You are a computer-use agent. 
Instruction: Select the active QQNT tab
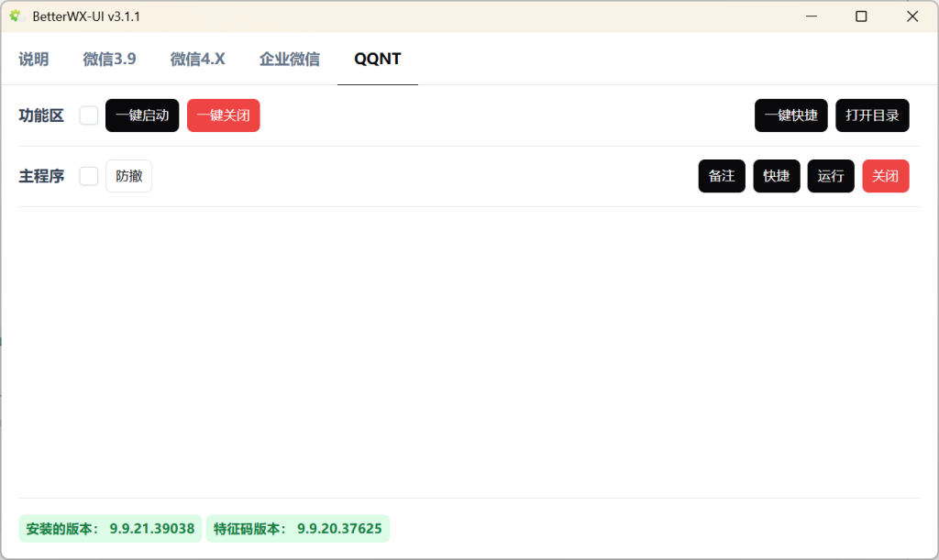click(x=377, y=59)
